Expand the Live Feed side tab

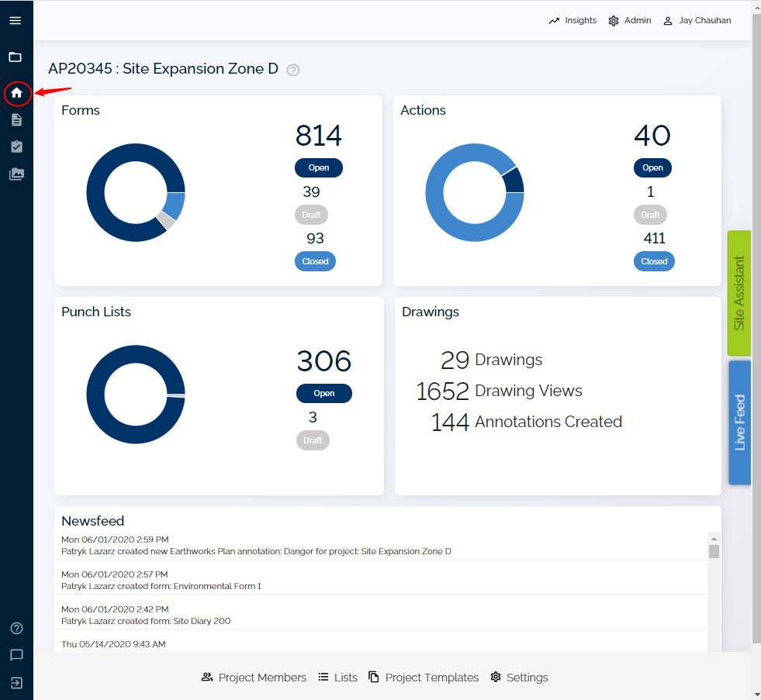[739, 422]
